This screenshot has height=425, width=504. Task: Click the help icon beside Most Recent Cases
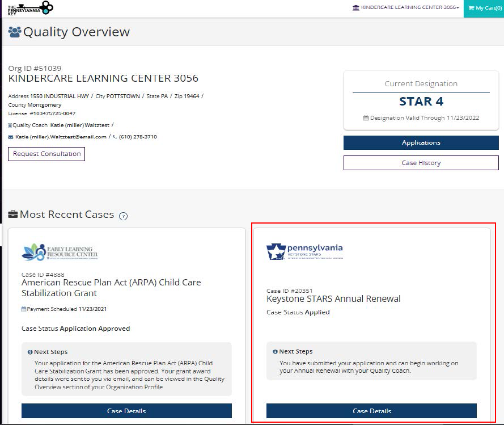click(124, 216)
